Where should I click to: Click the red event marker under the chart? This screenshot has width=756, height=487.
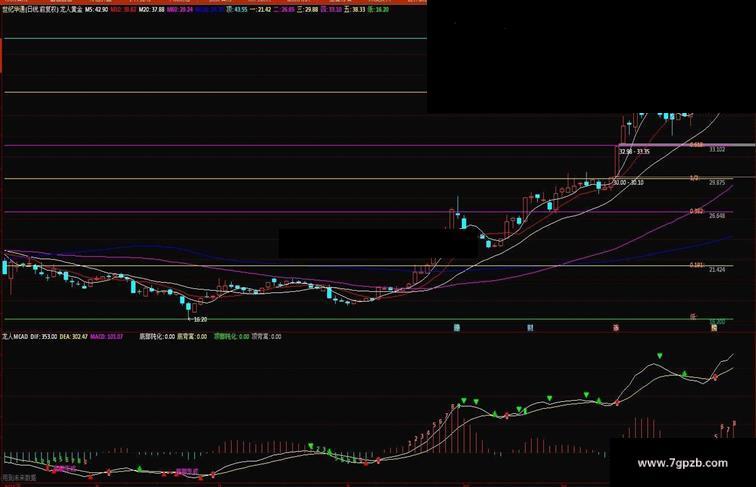coord(616,328)
